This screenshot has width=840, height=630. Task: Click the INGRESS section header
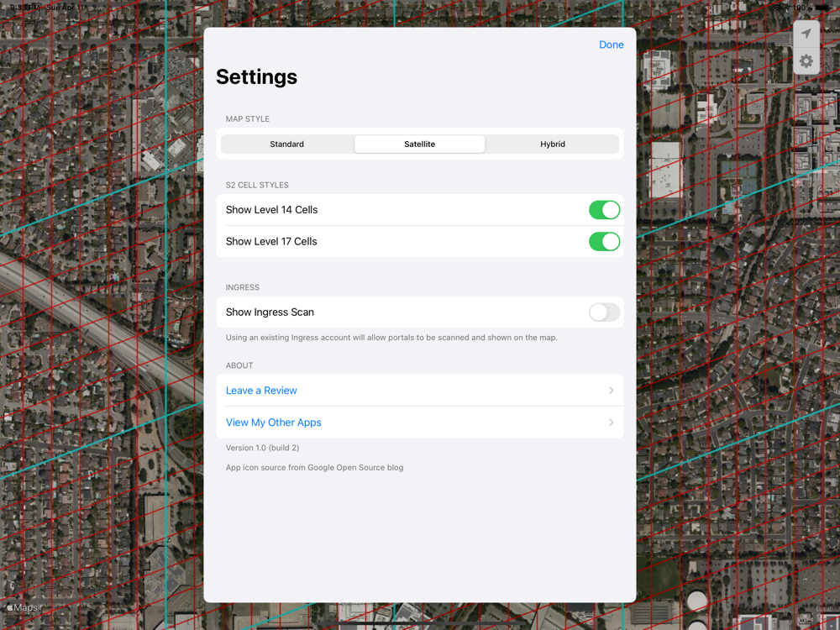pos(243,287)
